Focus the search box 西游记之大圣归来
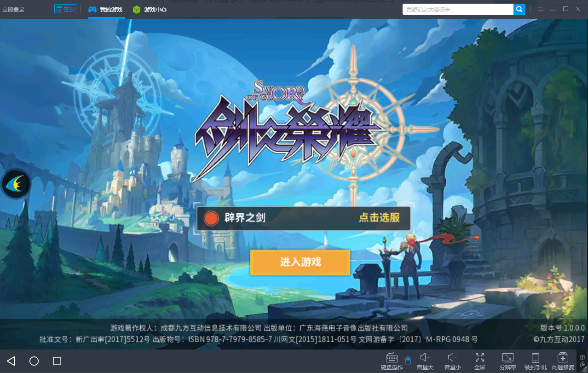This screenshot has width=588, height=373. point(458,9)
